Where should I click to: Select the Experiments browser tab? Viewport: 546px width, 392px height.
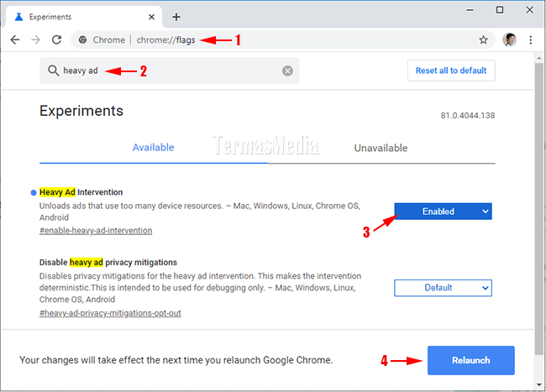click(83, 17)
